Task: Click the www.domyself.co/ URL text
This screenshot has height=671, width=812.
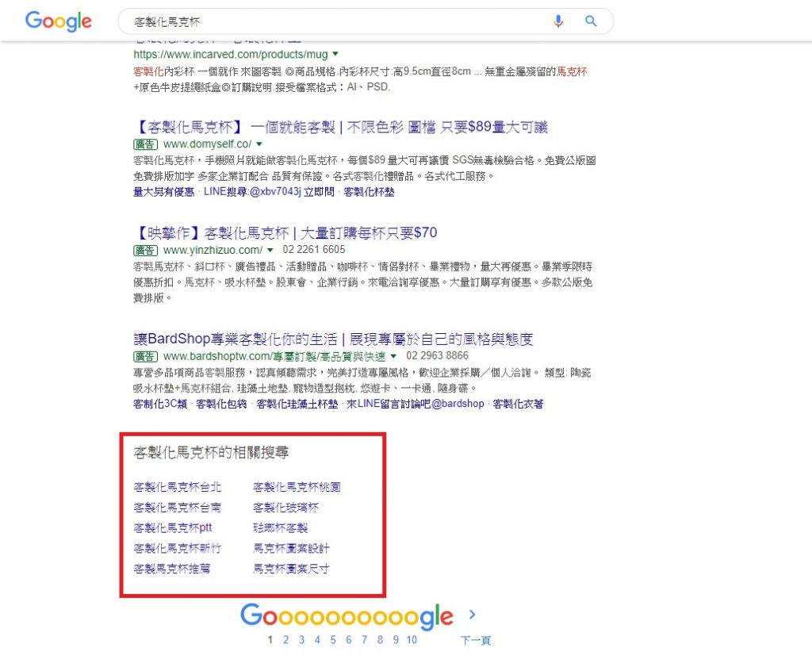Action: click(207, 144)
